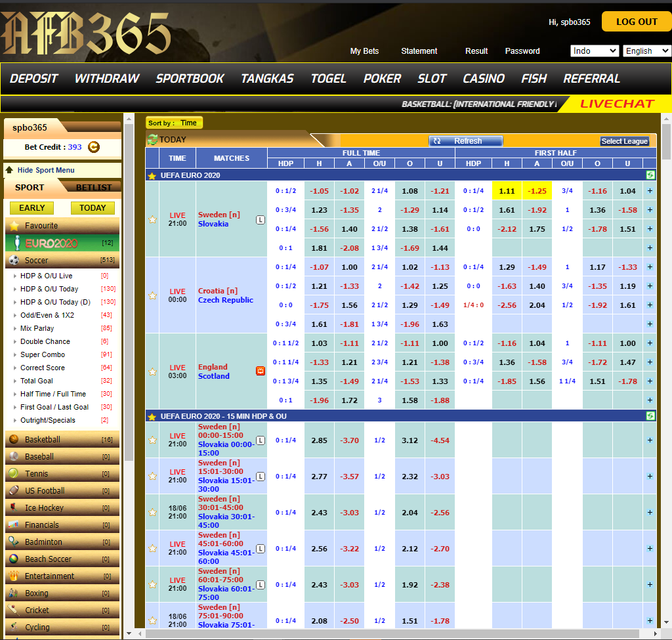Star the Sweden vs Slovakia match
This screenshot has height=640, width=672.
pyautogui.click(x=152, y=221)
